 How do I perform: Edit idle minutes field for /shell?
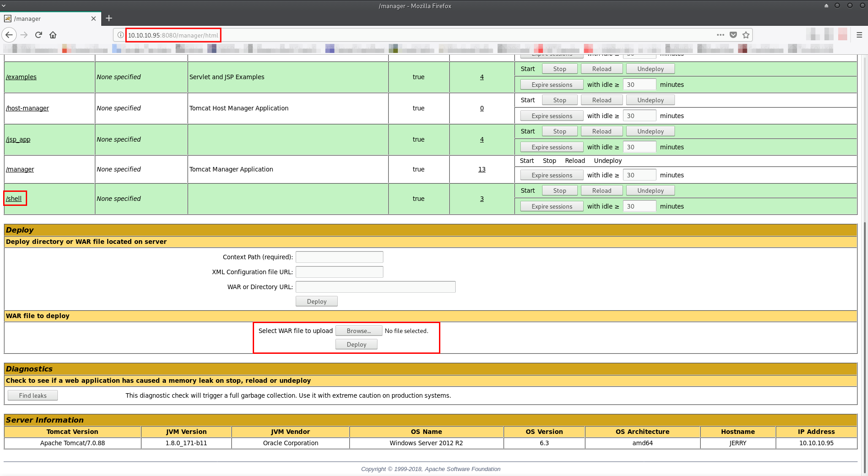pos(639,206)
